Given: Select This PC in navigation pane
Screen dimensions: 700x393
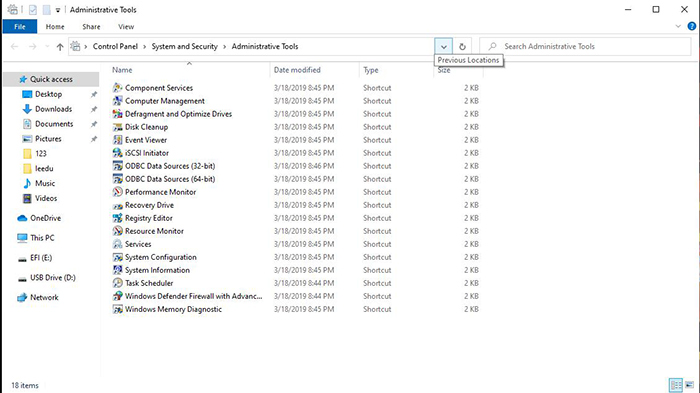Looking at the screenshot, I should pos(42,238).
